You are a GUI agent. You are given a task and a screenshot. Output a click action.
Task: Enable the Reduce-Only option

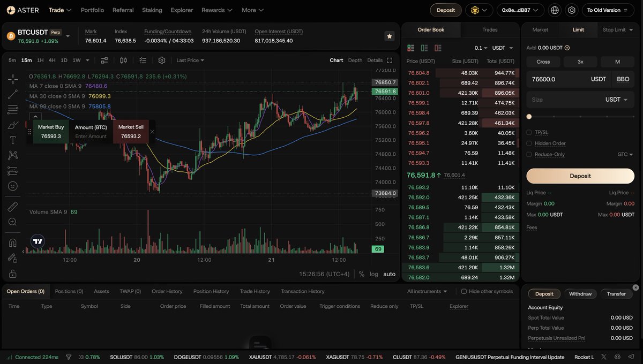click(x=529, y=155)
